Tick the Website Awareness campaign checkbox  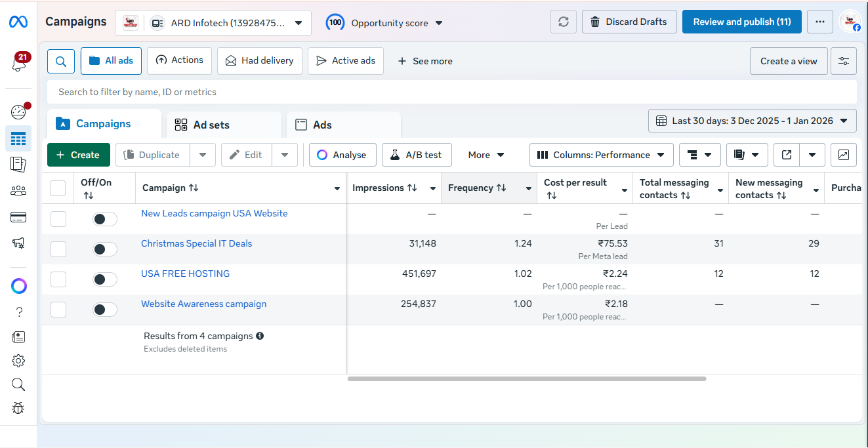click(58, 310)
